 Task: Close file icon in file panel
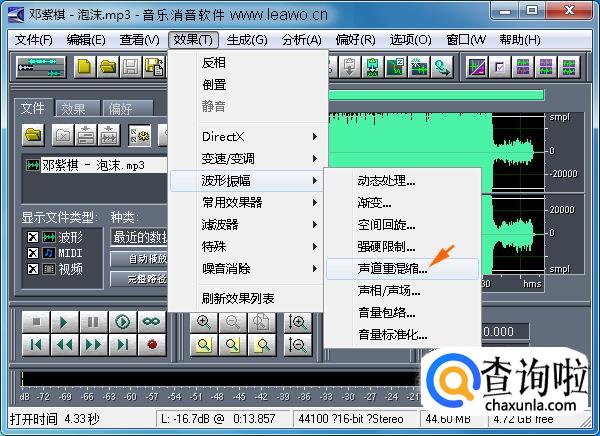(63, 135)
